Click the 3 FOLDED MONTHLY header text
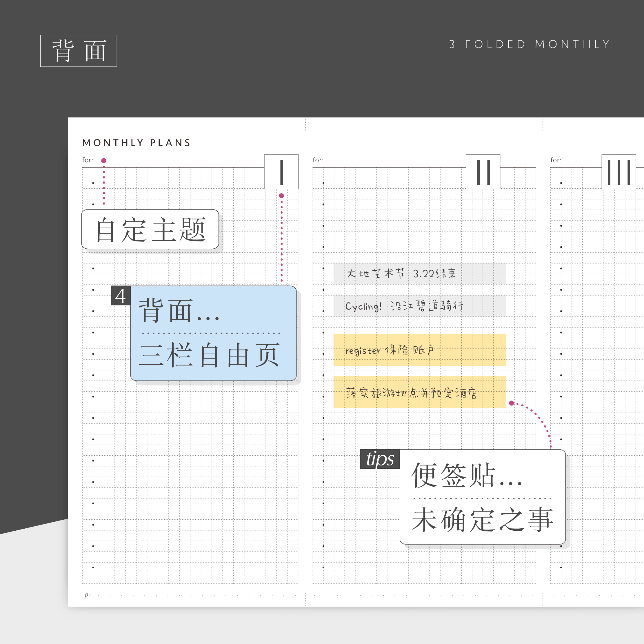 (529, 44)
